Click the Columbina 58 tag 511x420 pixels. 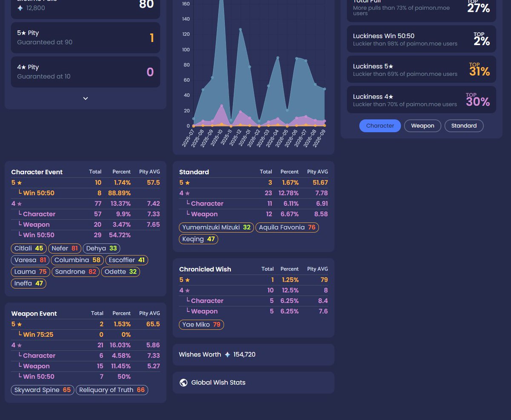click(77, 260)
